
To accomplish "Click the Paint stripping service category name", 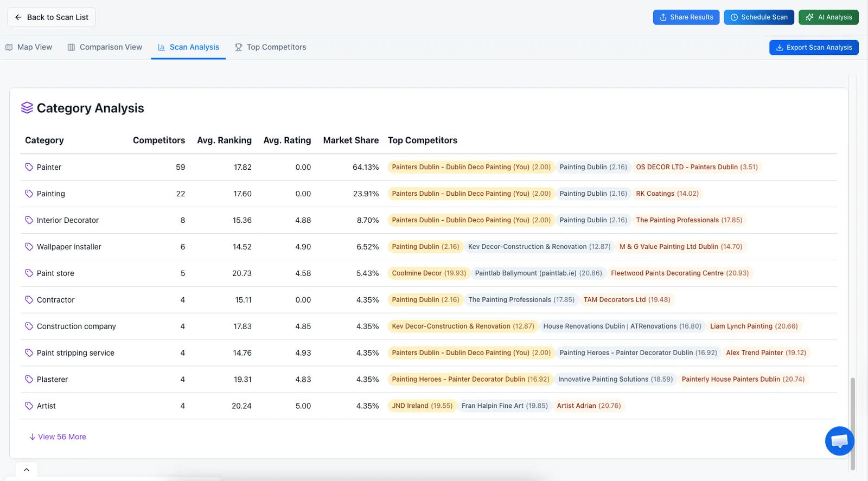I will click(x=75, y=353).
